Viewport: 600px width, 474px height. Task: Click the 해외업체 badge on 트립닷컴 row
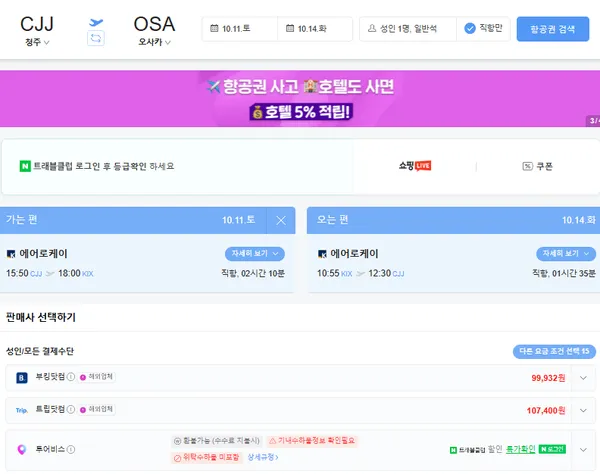coord(96,409)
